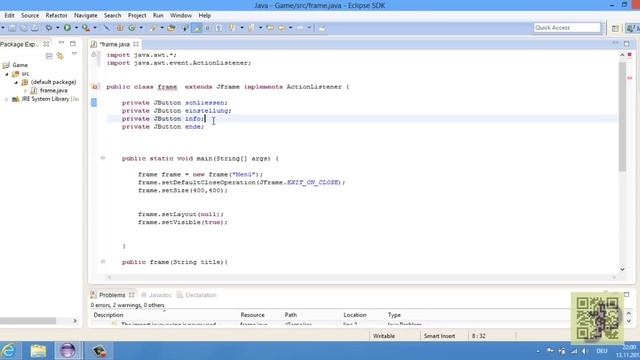The height and width of the screenshot is (360, 640).
Task: Open the Window menu
Action: 181,16
